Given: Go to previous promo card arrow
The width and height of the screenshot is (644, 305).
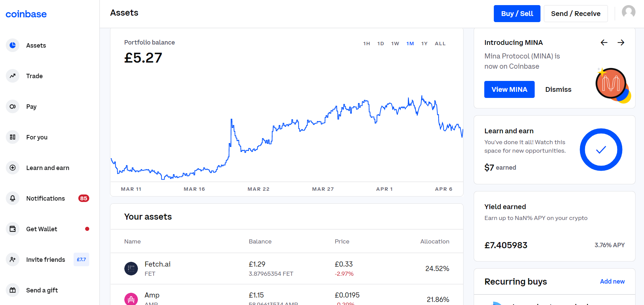Looking at the screenshot, I should [x=604, y=43].
